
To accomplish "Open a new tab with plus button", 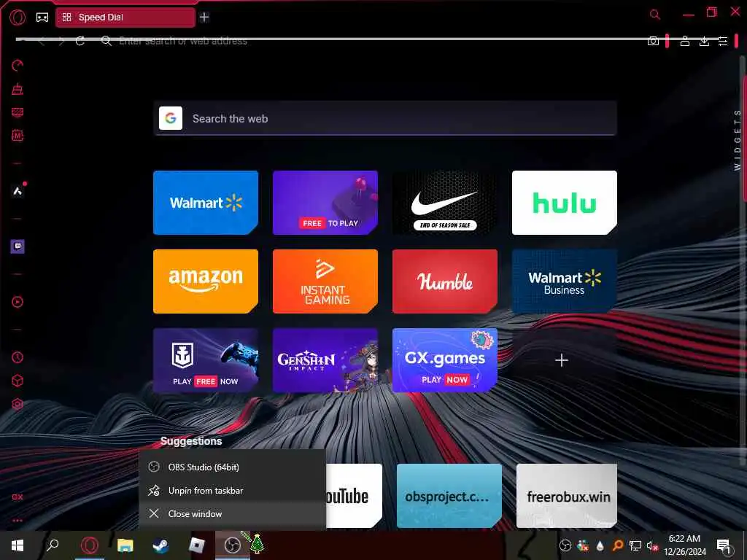I will coord(204,17).
